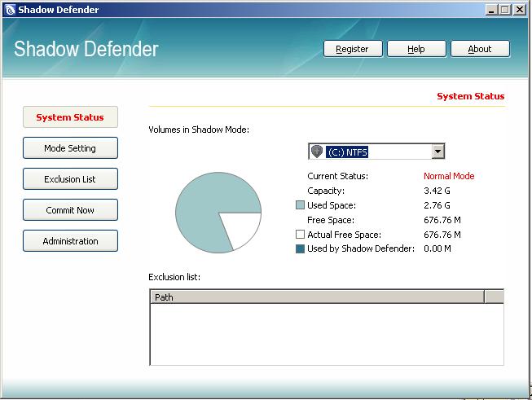532x400 pixels.
Task: Click the disk usage pie chart
Action: coord(218,213)
